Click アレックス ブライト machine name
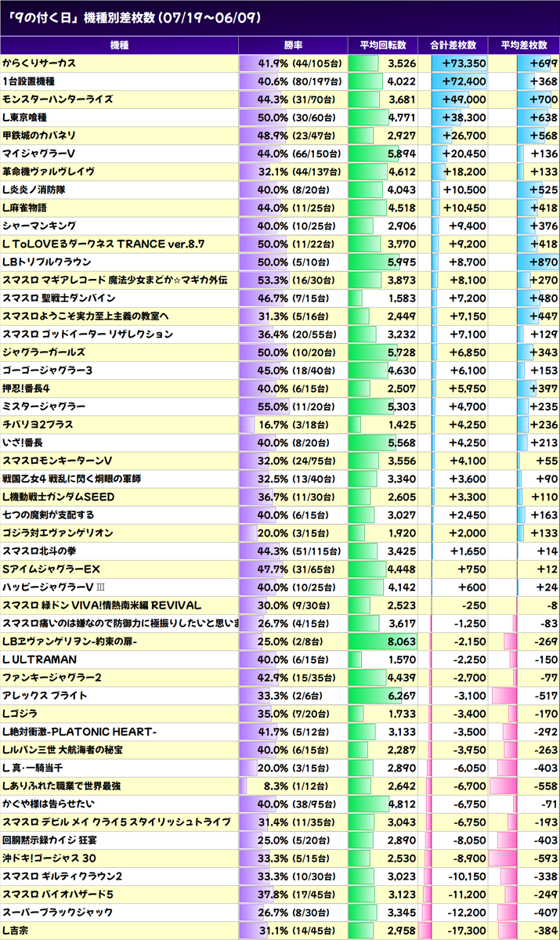This screenshot has width=560, height=940. pyautogui.click(x=45, y=696)
